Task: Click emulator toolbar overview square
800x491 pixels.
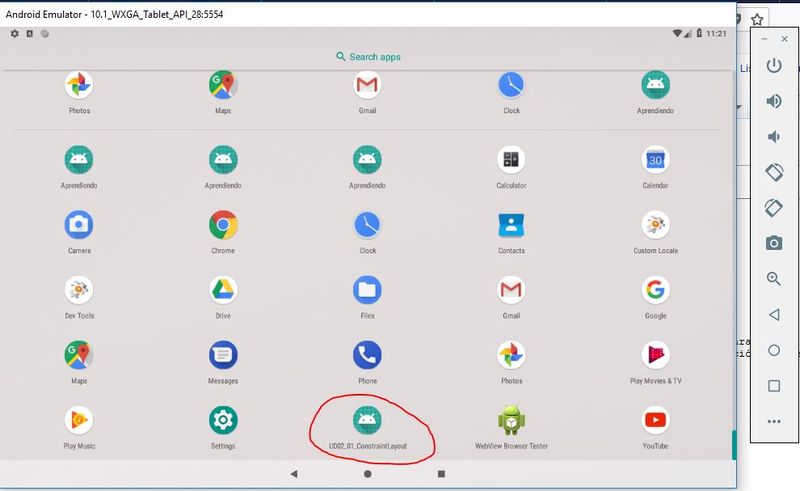Action: point(774,386)
